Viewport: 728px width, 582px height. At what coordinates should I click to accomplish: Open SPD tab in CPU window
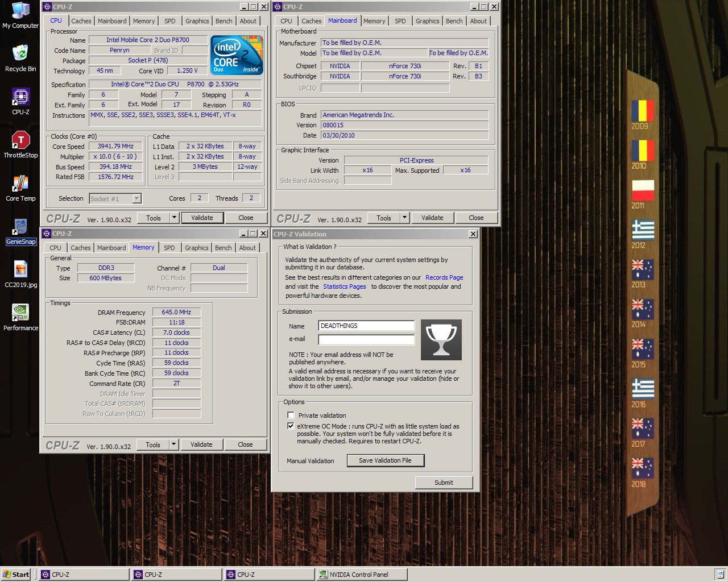[170, 21]
